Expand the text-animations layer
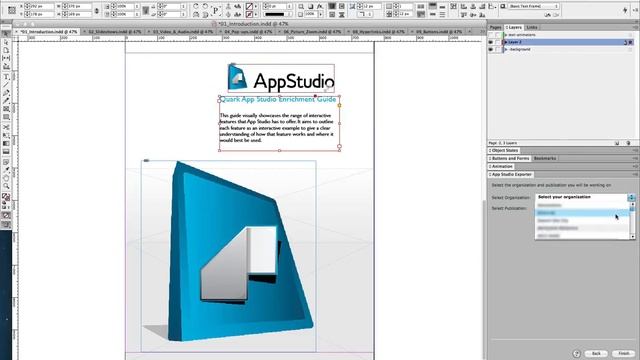The width and height of the screenshot is (640, 360). 506,35
